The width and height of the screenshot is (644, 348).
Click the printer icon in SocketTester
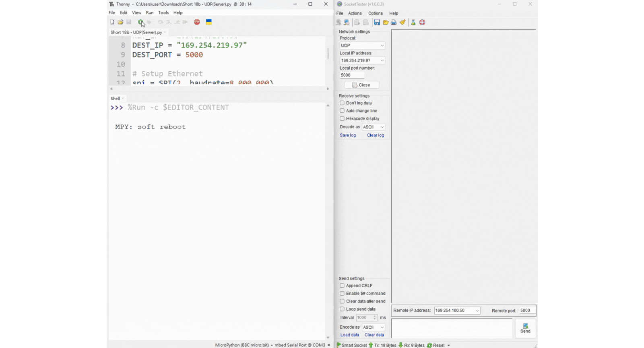(x=394, y=23)
